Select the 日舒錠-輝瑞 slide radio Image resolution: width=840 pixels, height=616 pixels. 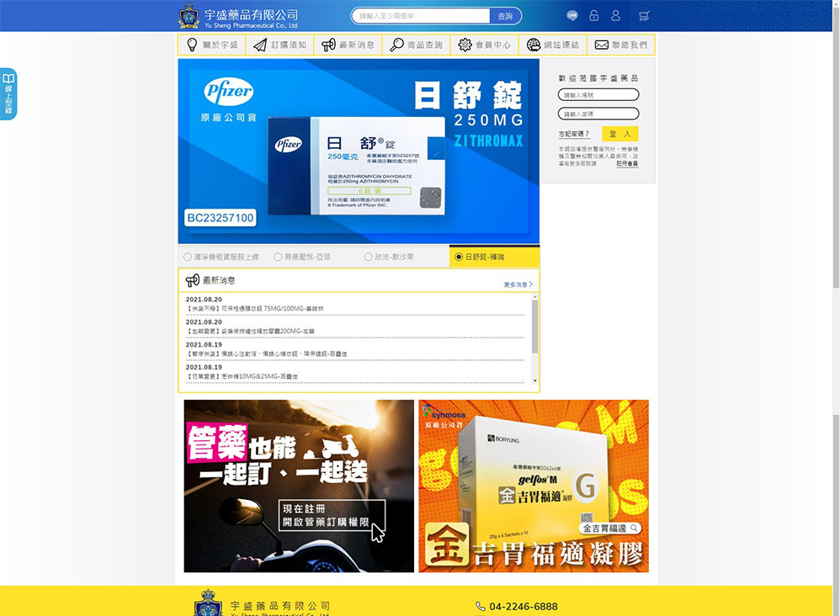pos(459,258)
